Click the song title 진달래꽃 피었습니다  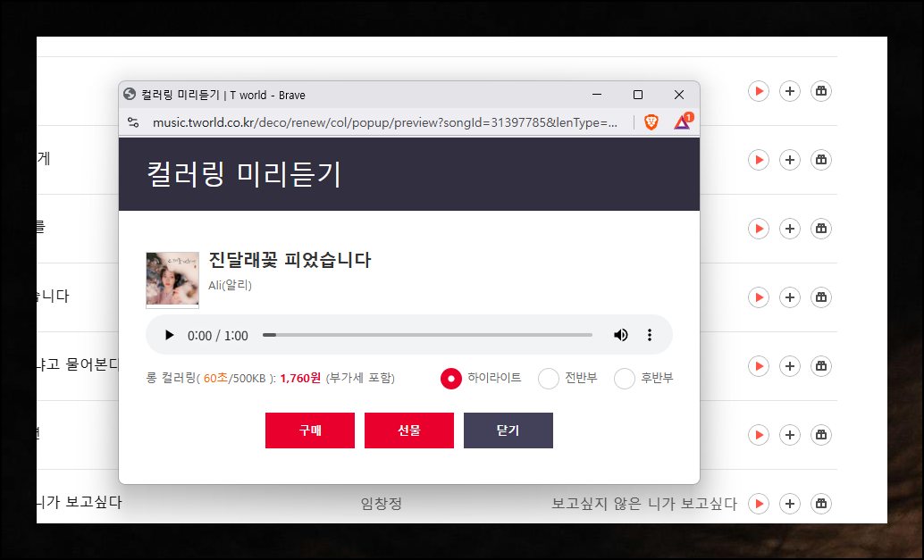tap(290, 260)
